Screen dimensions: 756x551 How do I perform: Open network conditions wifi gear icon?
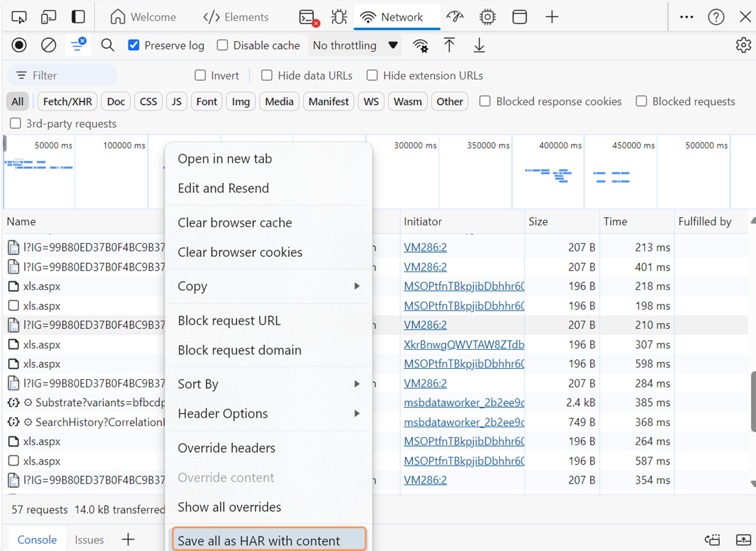[420, 46]
